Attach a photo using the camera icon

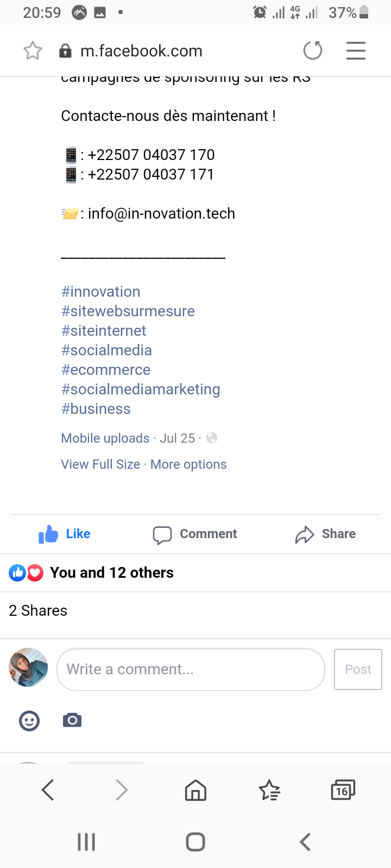click(x=72, y=720)
